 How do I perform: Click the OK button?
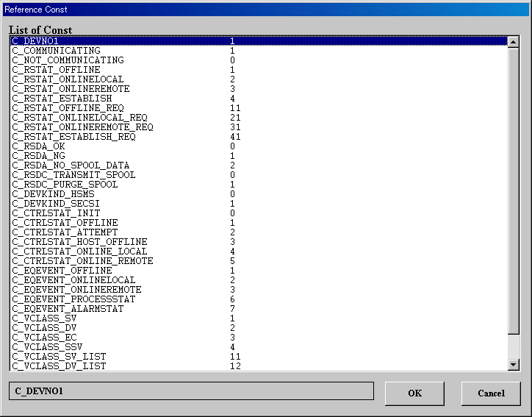tap(414, 393)
